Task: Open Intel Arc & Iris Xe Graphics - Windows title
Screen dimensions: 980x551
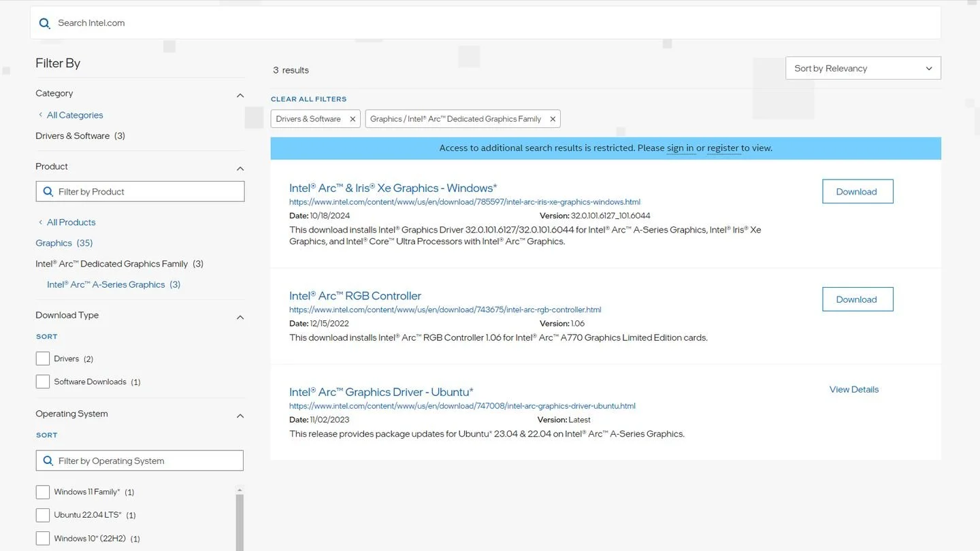Action: [393, 188]
